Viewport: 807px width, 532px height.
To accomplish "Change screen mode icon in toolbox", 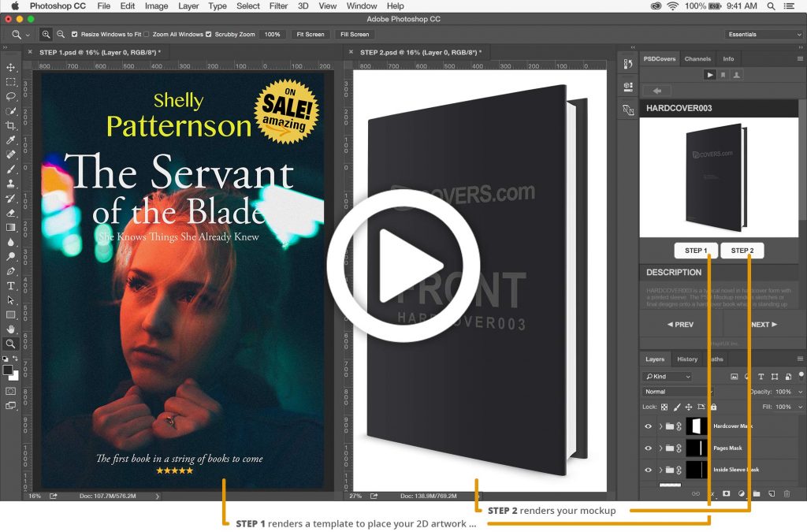I will pos(10,405).
